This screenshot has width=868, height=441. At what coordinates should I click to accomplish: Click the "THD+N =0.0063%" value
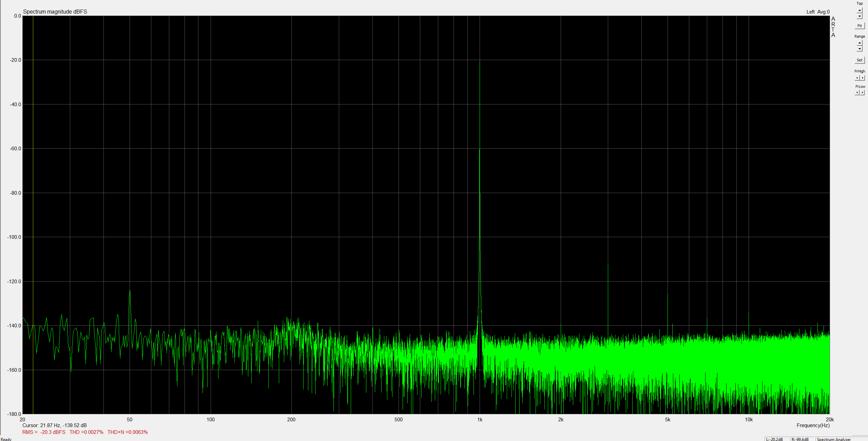tap(128, 432)
